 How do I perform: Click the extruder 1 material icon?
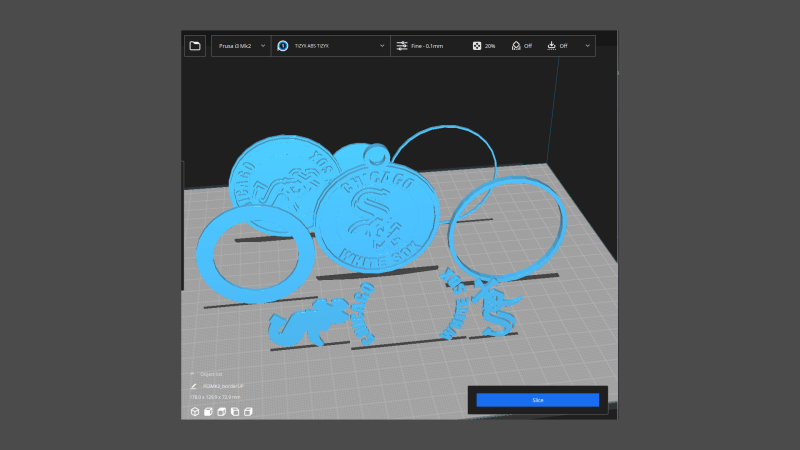283,46
